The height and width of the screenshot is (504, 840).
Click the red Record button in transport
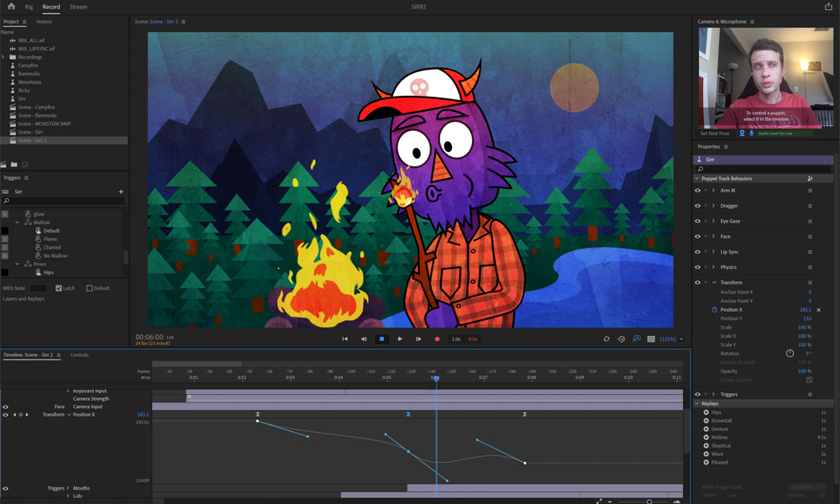[437, 339]
